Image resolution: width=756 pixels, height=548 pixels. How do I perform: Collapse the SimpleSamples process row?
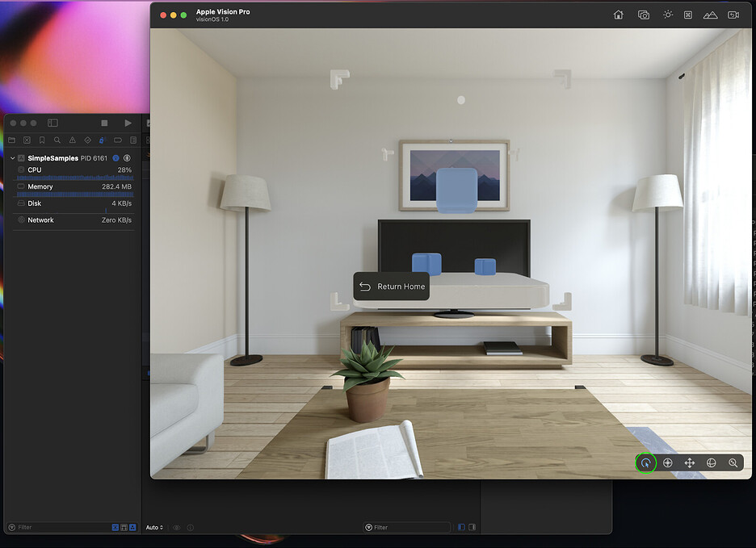[13, 158]
